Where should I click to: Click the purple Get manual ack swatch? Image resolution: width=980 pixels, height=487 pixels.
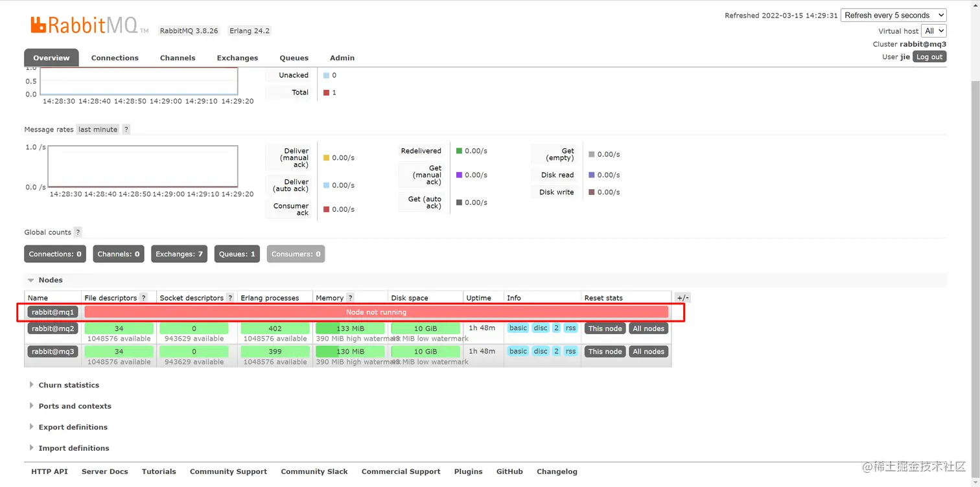[460, 175]
